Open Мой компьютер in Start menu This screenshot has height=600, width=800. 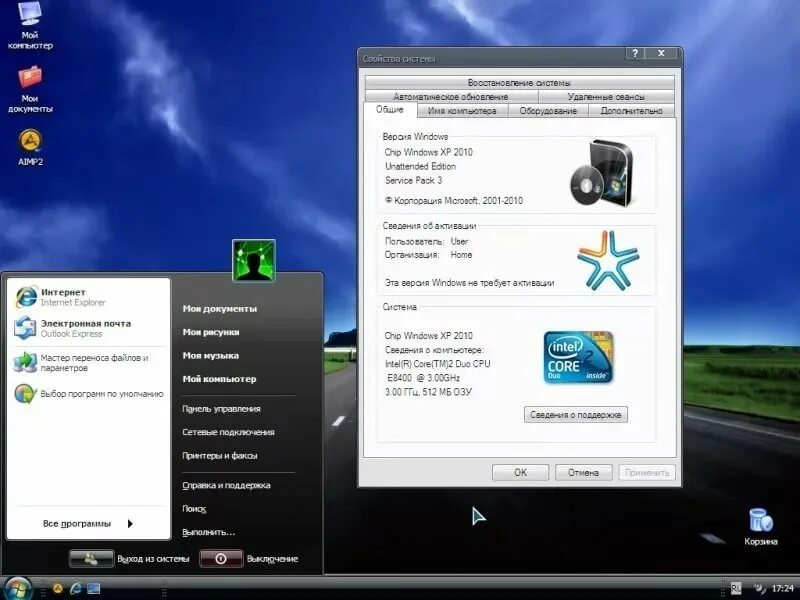pos(219,379)
